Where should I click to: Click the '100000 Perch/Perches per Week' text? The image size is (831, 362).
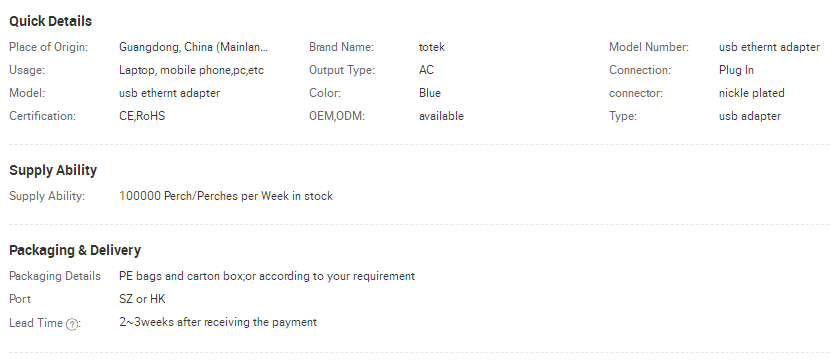click(x=204, y=196)
